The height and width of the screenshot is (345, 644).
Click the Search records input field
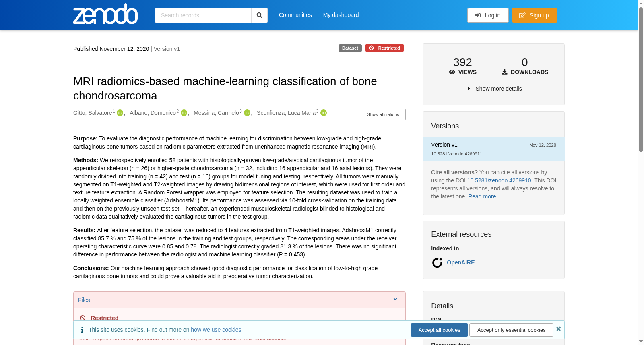click(x=203, y=15)
